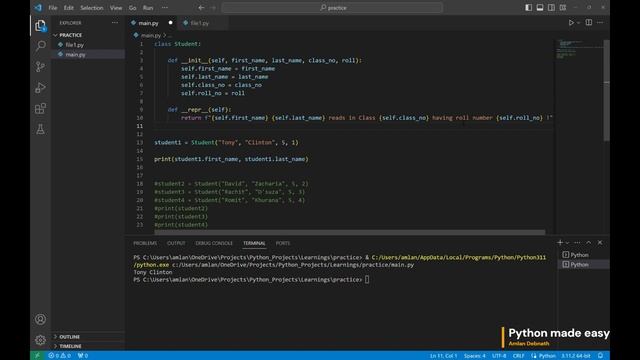Go back with the navigation arrow

pos(201,7)
